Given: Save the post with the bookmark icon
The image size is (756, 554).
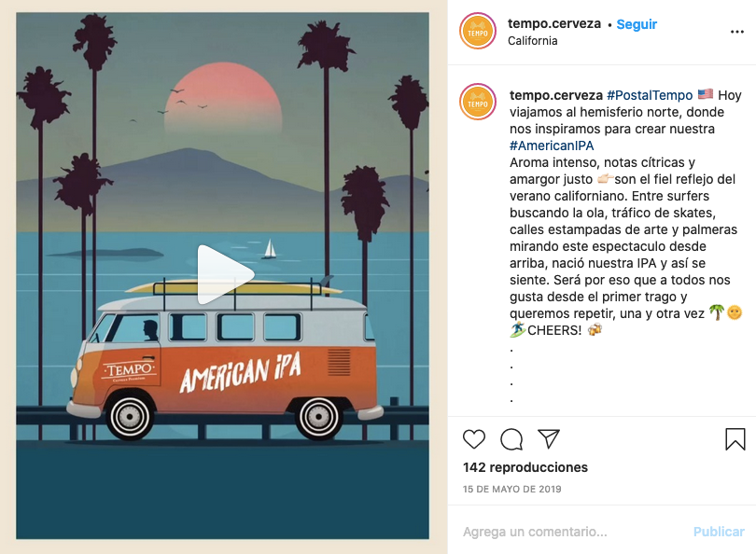Looking at the screenshot, I should 735,439.
